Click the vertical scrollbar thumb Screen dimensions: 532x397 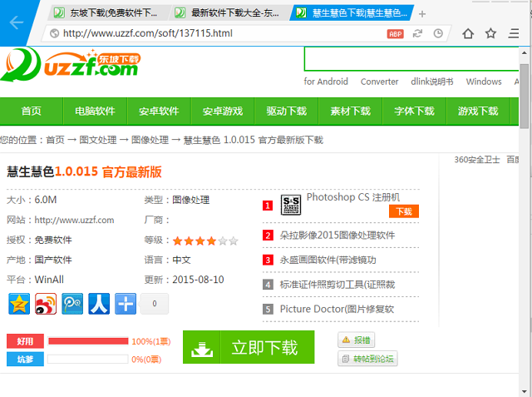[x=525, y=96]
